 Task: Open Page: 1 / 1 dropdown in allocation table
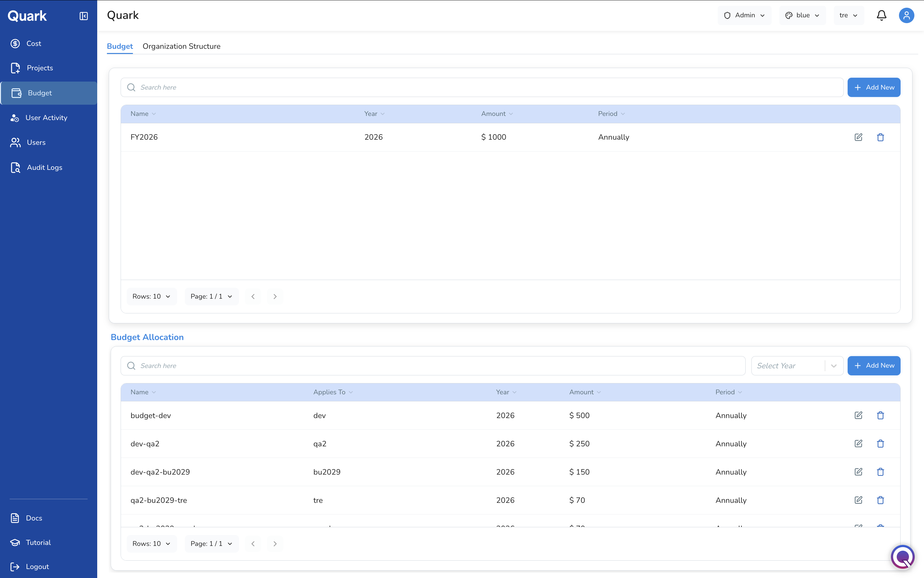[x=211, y=544]
